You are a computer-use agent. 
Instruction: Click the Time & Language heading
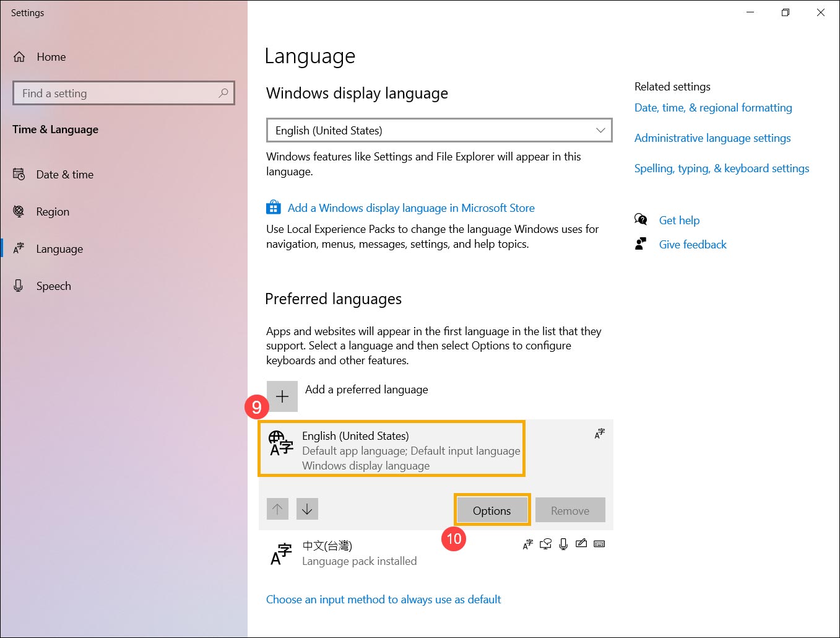55,129
